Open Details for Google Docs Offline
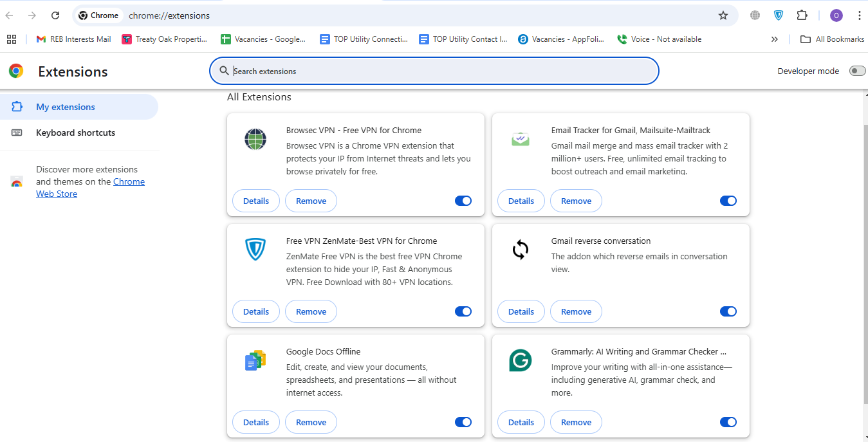 (x=256, y=422)
